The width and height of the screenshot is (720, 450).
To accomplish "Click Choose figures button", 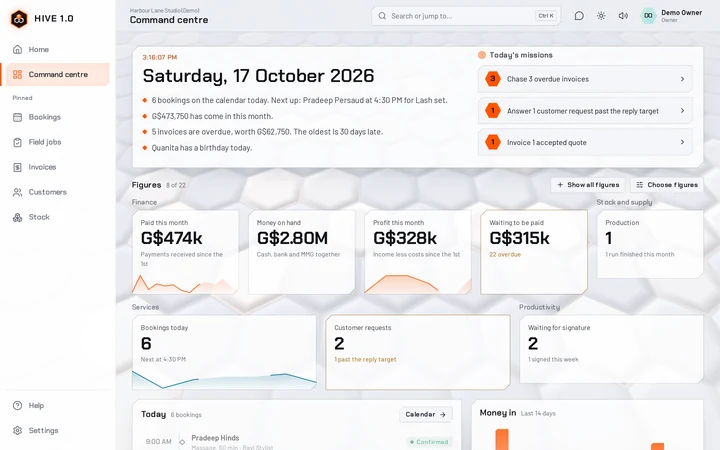I will click(667, 185).
